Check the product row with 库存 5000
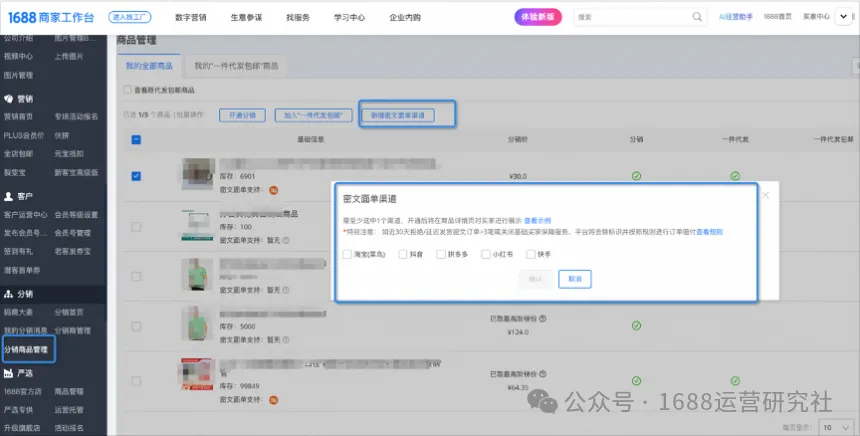860x436 pixels. [x=136, y=326]
